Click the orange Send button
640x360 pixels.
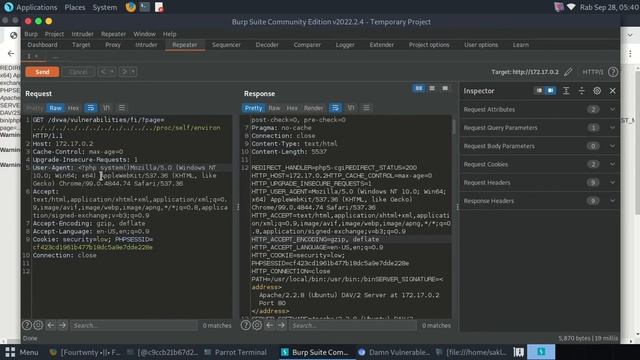42,72
